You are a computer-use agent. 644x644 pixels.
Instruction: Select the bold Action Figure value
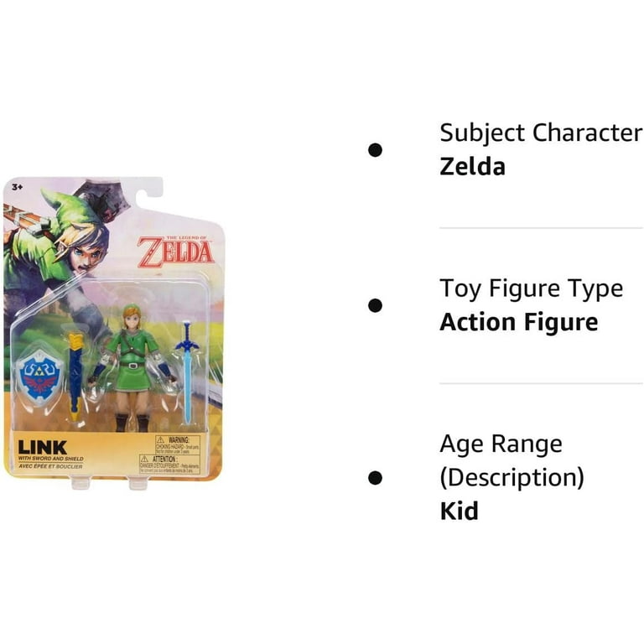519,322
